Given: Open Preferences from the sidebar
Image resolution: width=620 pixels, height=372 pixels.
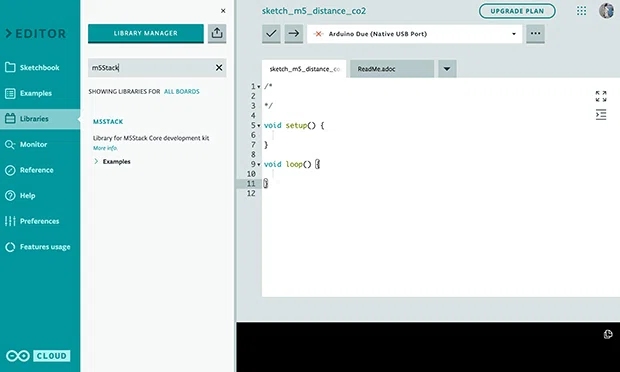Looking at the screenshot, I should 40,221.
